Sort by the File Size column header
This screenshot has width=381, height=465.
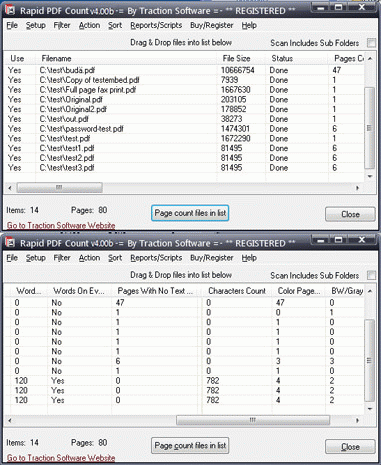tap(236, 59)
